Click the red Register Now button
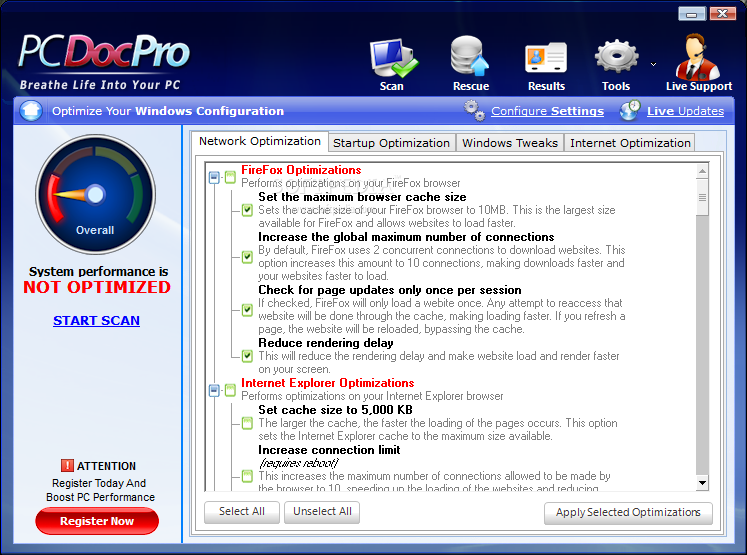The width and height of the screenshot is (747, 555). 97,521
